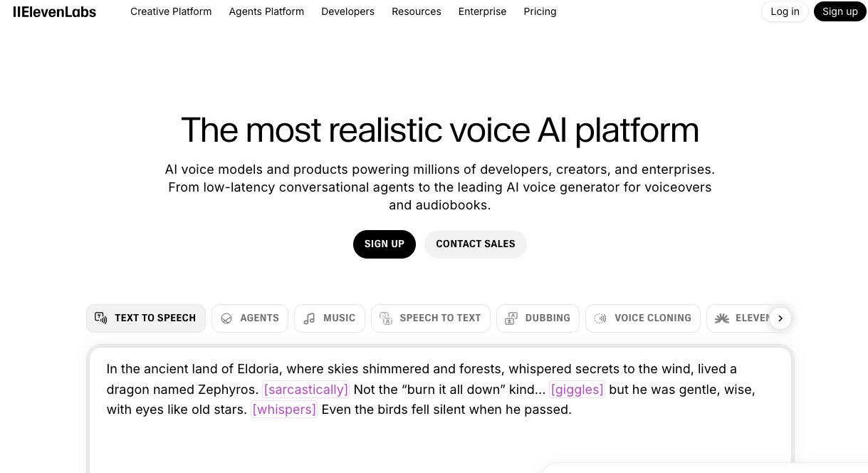This screenshot has height=473, width=868.
Task: Select the Music note icon
Action: (x=309, y=318)
